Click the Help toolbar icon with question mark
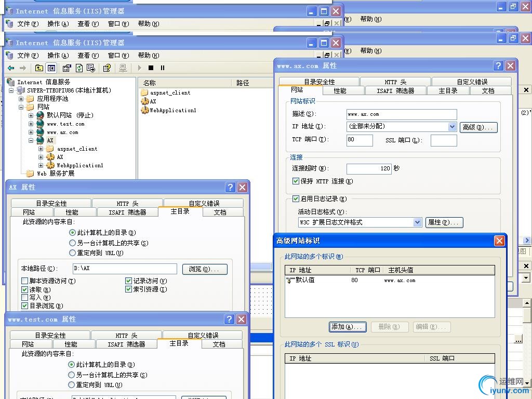 [107, 68]
